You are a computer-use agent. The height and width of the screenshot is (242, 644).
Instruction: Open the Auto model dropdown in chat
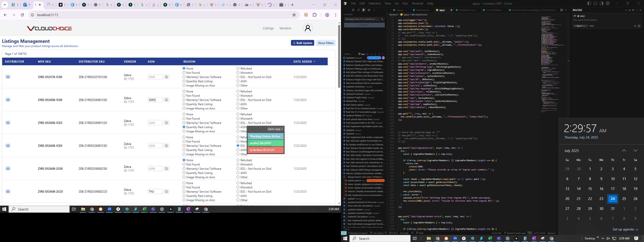[x=592, y=26]
